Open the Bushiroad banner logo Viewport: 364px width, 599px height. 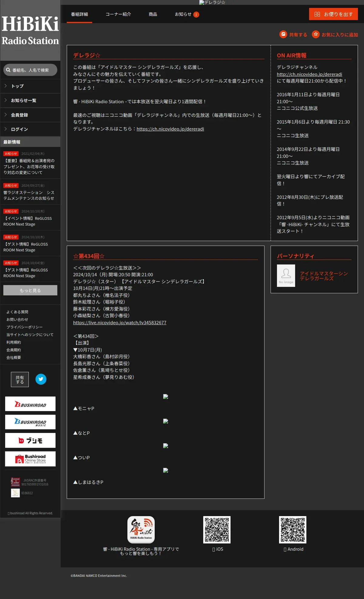[30, 404]
